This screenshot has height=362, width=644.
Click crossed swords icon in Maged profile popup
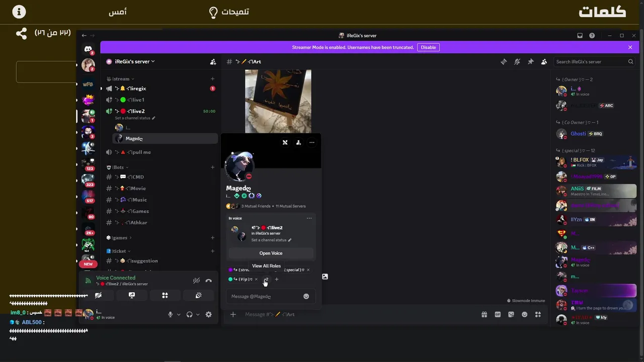285,142
